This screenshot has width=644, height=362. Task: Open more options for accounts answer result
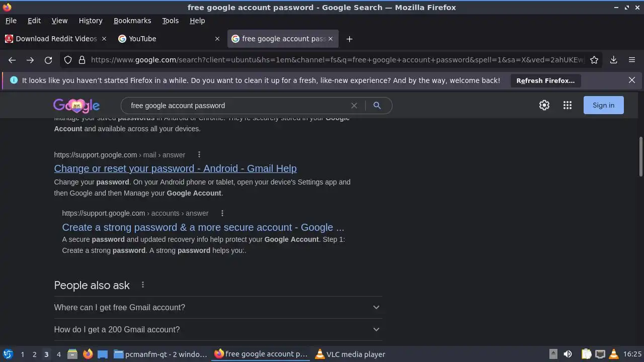222,213
